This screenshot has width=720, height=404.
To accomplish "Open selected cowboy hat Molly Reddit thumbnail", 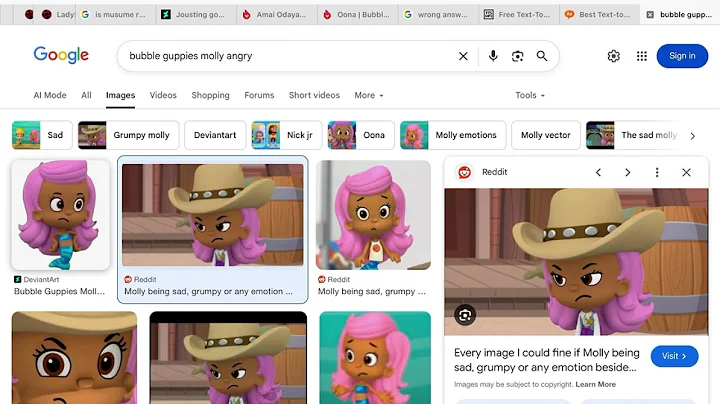I will pos(213,215).
